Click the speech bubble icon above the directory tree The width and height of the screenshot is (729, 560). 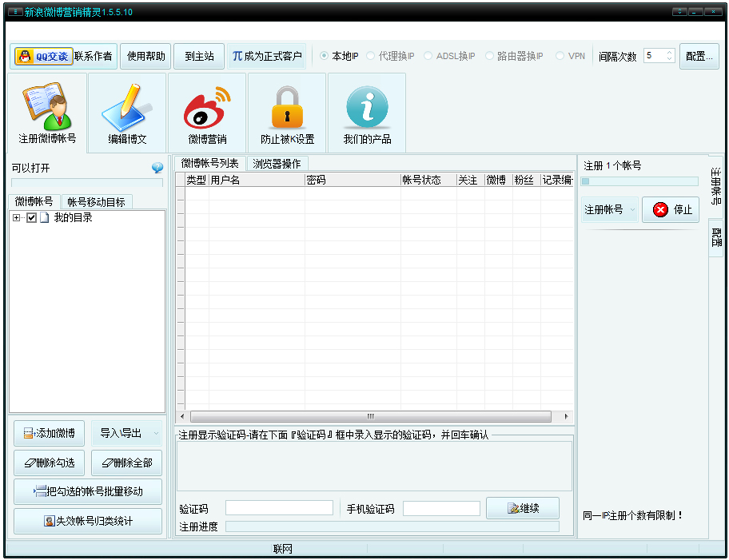tap(157, 166)
